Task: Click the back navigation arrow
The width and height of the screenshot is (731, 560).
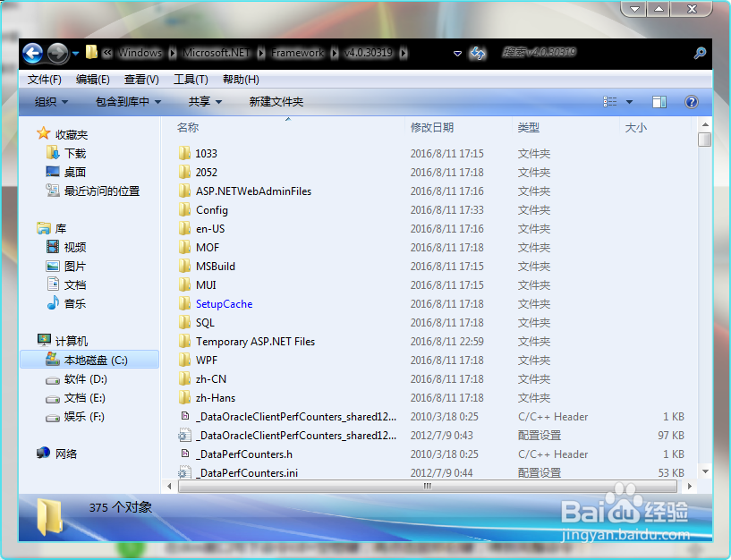Action: (x=32, y=53)
